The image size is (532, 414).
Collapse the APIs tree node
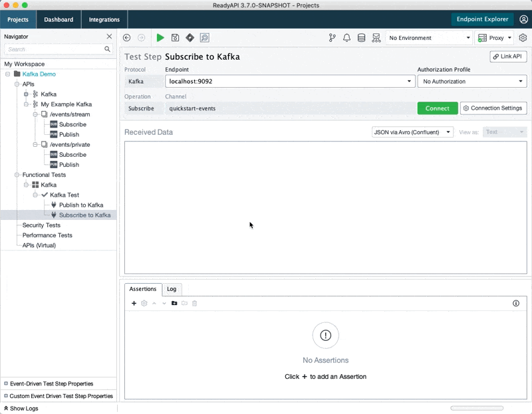point(17,84)
